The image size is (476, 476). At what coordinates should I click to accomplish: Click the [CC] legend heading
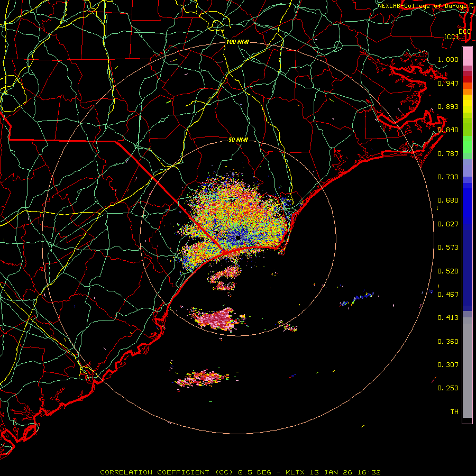pyautogui.click(x=452, y=36)
